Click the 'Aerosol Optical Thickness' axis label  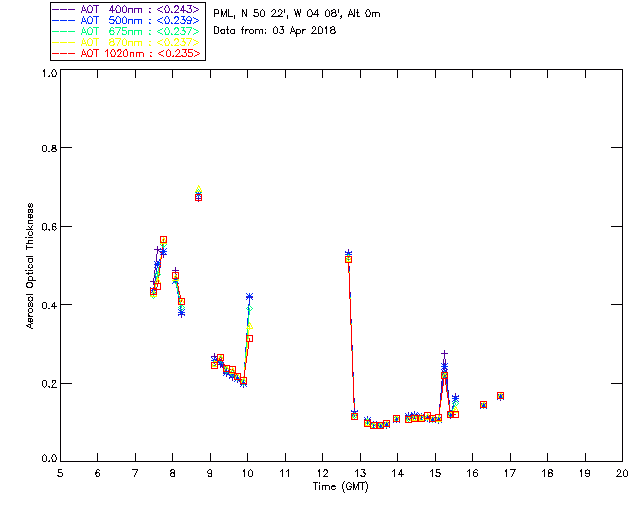click(x=30, y=266)
